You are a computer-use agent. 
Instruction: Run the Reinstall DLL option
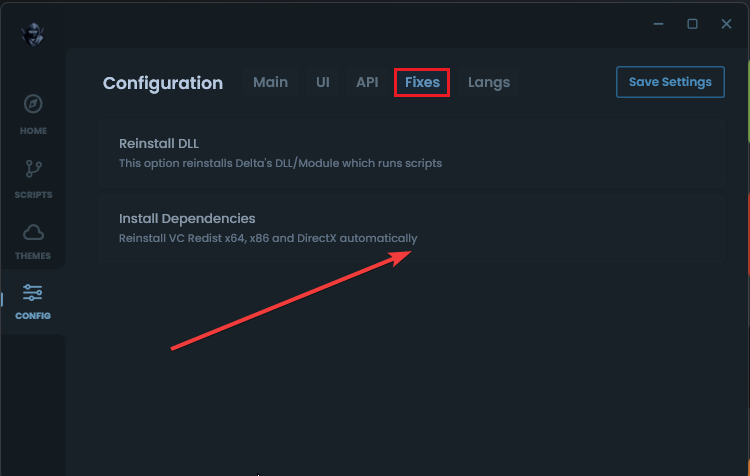click(412, 154)
